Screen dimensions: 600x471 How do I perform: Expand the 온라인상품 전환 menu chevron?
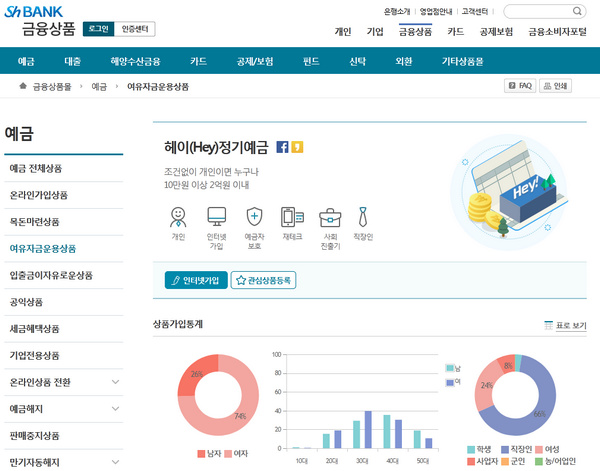115,382
